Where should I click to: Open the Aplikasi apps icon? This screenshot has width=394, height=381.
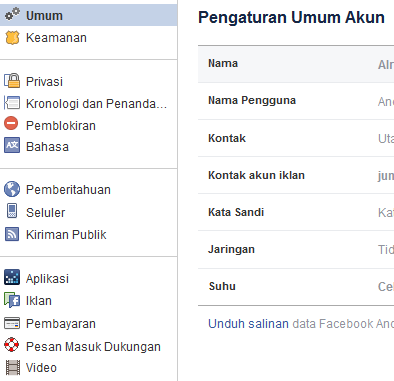tap(12, 277)
